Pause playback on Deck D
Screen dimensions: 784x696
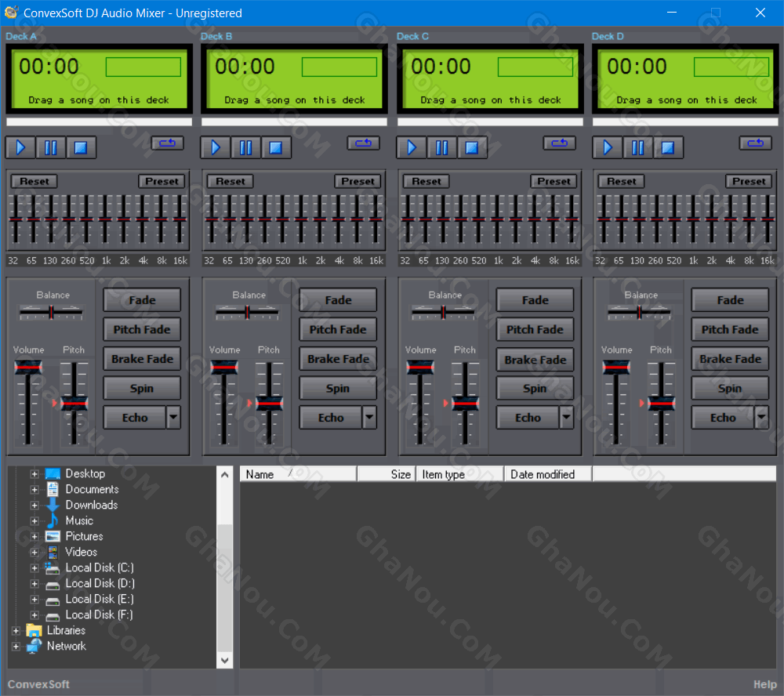tap(637, 147)
